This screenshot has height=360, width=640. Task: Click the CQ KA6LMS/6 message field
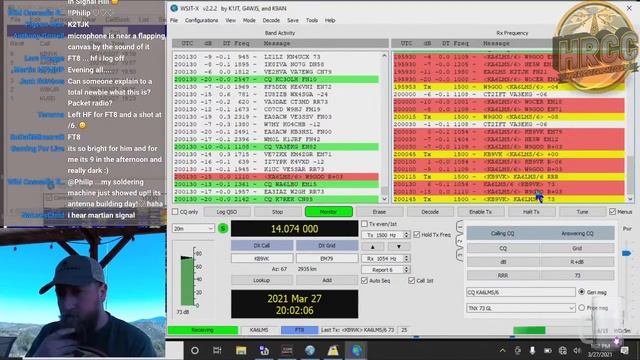[x=521, y=292]
